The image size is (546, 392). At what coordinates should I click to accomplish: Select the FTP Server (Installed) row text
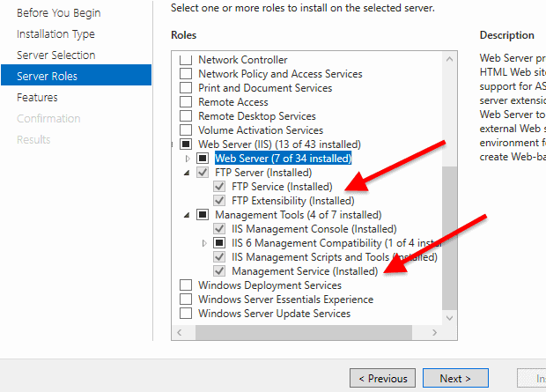tap(263, 173)
